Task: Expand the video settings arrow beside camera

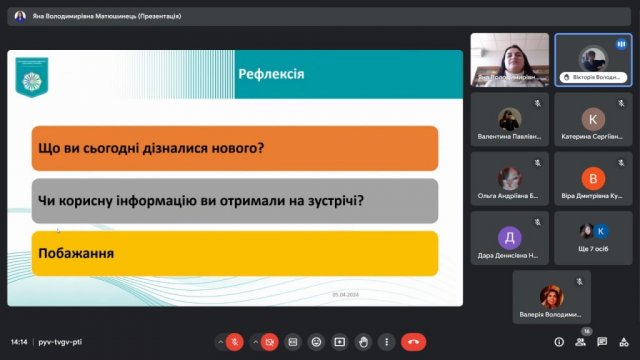Action: point(256,342)
